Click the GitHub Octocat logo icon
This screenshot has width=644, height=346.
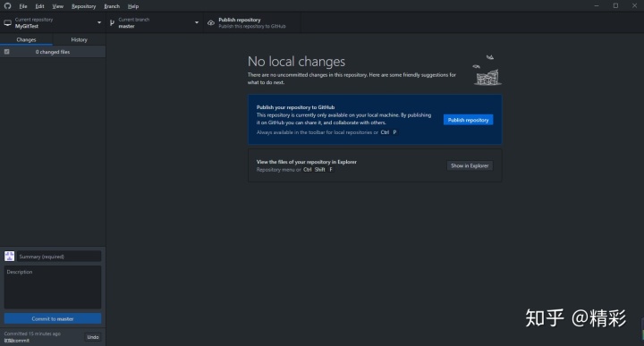(7, 5)
